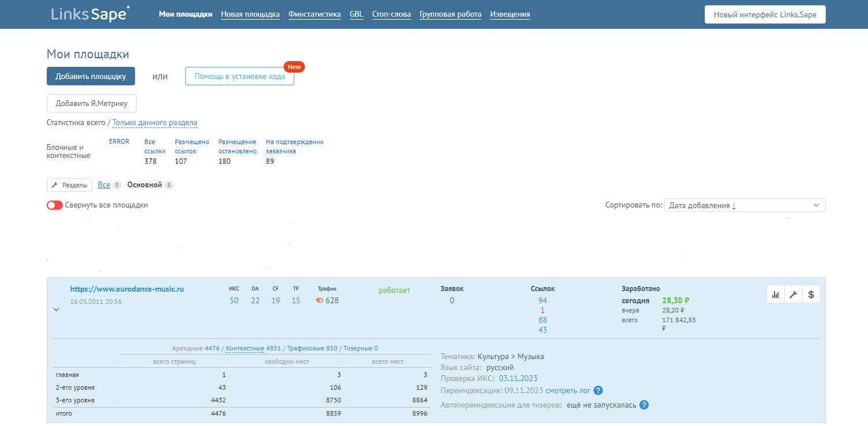Click 'Добавить площадку' button
Screen dimensions: 868x426
pos(91,76)
